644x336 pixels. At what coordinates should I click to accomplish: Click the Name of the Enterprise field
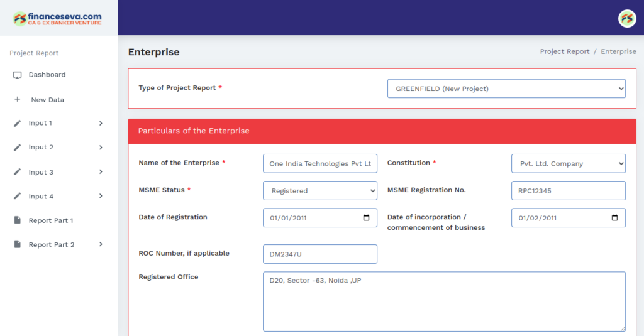[x=320, y=164]
